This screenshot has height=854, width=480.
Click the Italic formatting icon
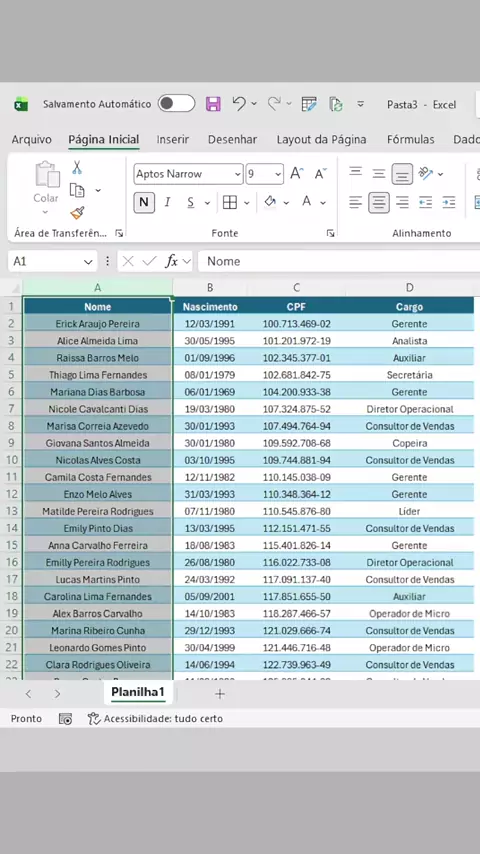point(167,203)
